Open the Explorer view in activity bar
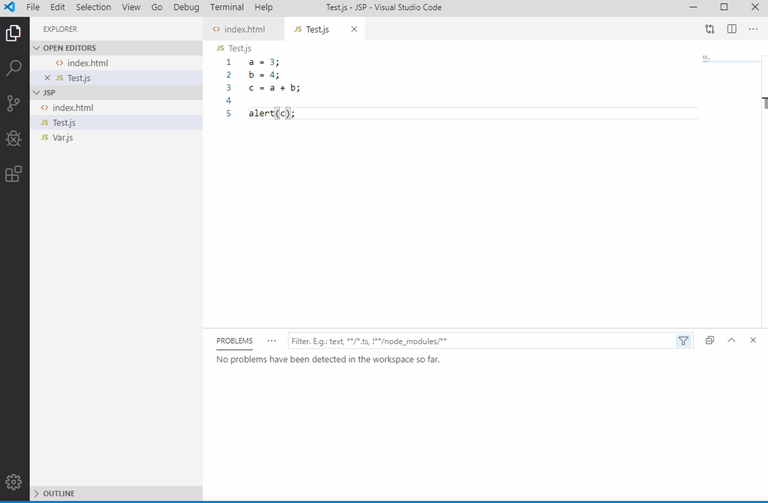 14,33
